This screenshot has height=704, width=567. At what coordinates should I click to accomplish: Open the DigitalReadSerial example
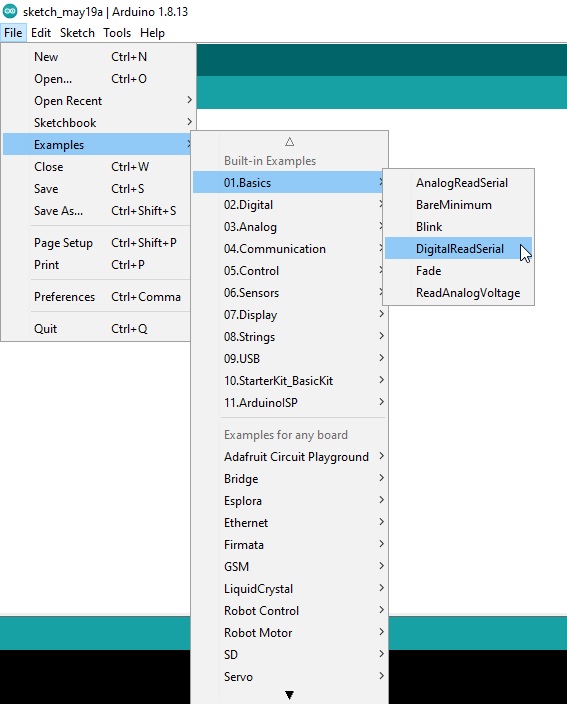(458, 249)
